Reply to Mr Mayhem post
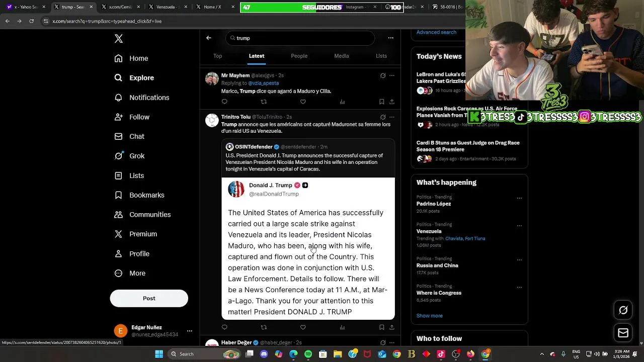This screenshot has height=362, width=644. point(224,102)
